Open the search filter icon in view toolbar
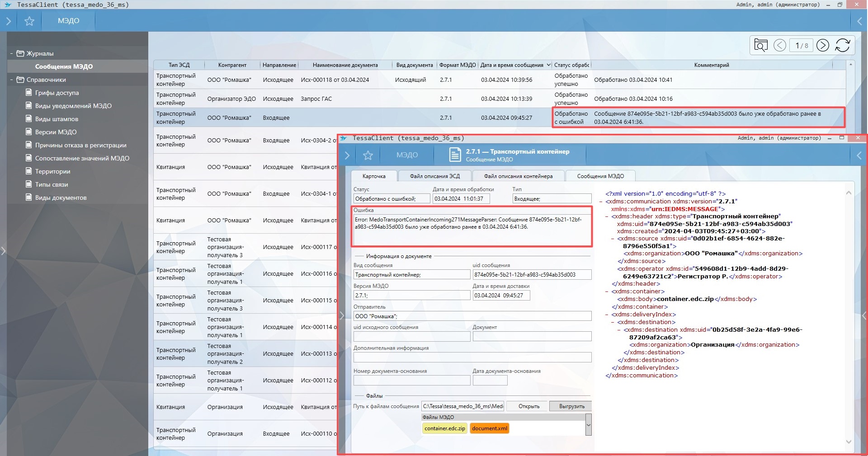868x456 pixels. pyautogui.click(x=761, y=46)
